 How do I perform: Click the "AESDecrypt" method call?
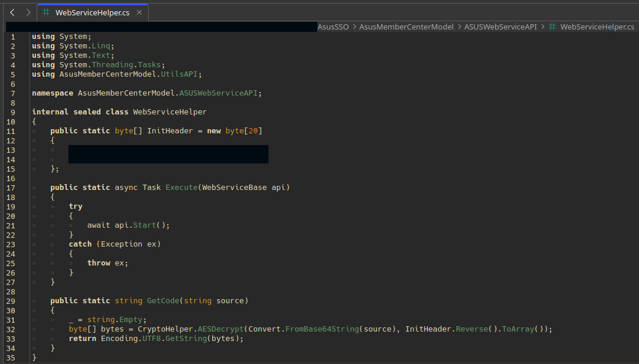click(x=221, y=329)
